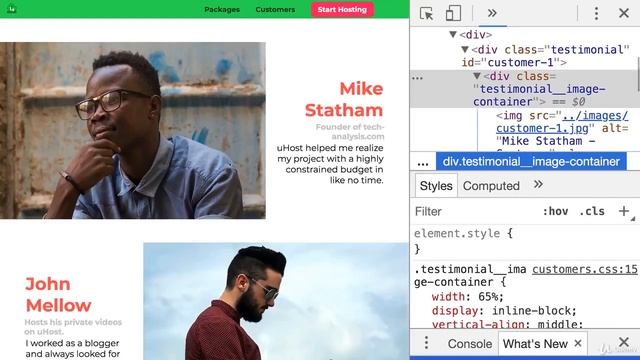This screenshot has width=640, height=360.
Task: Open customers.css:15 source link
Action: [584, 269]
